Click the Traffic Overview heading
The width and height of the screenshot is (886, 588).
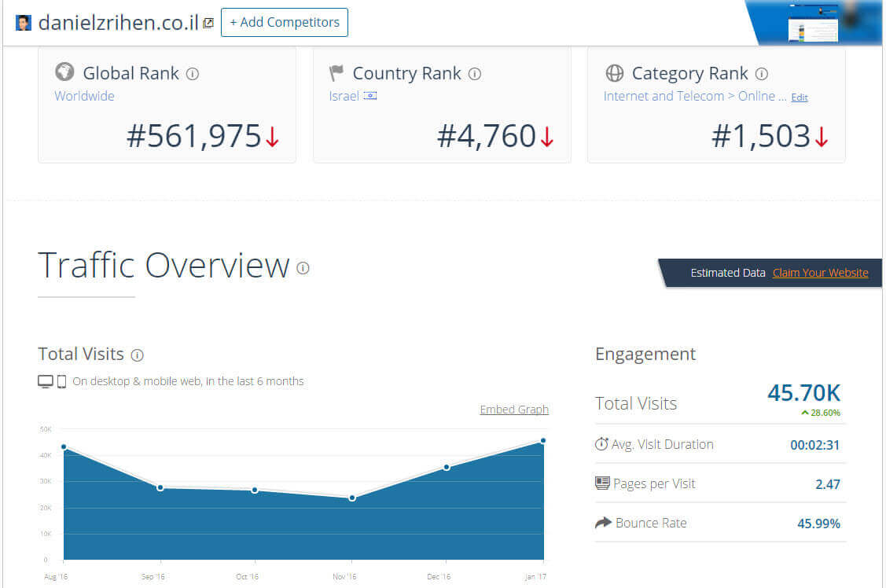[164, 265]
